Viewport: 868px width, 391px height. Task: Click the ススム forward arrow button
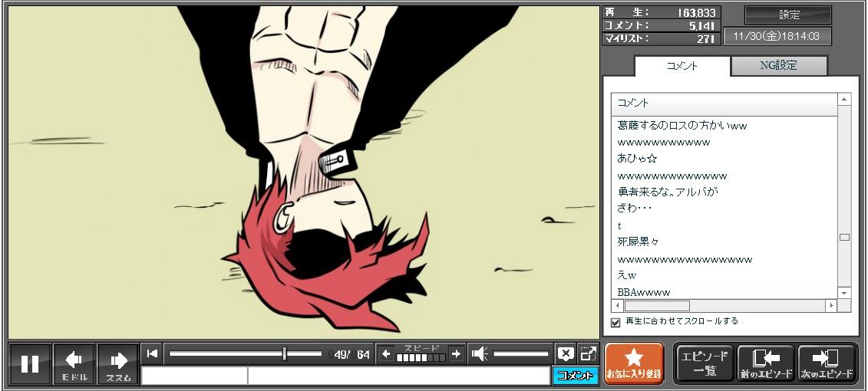tap(118, 363)
